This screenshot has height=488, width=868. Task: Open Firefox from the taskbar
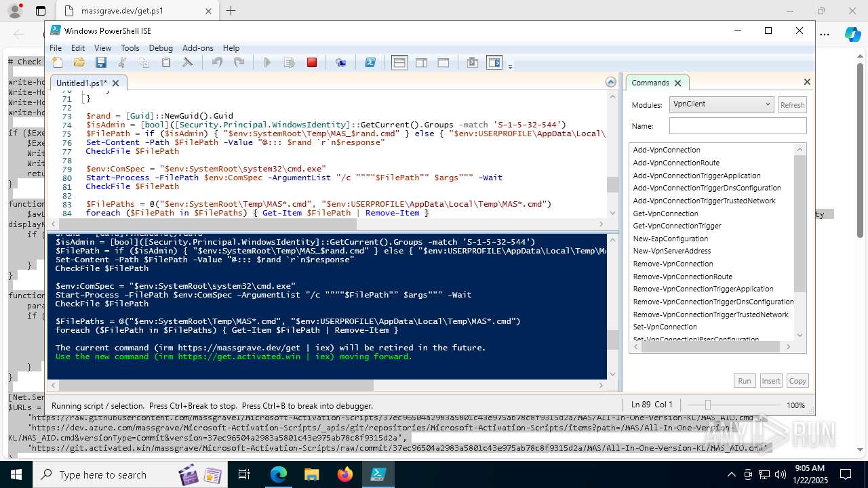(x=344, y=474)
